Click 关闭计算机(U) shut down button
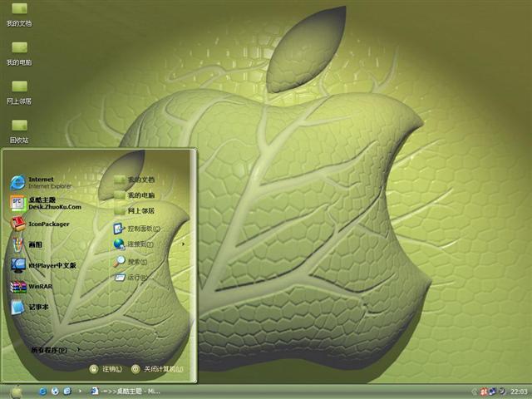The image size is (532, 399). [157, 369]
